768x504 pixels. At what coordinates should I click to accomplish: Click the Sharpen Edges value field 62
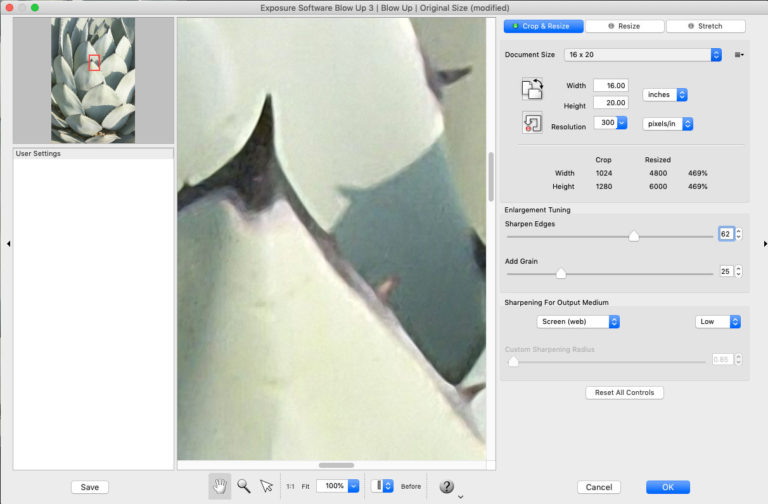[x=726, y=234]
